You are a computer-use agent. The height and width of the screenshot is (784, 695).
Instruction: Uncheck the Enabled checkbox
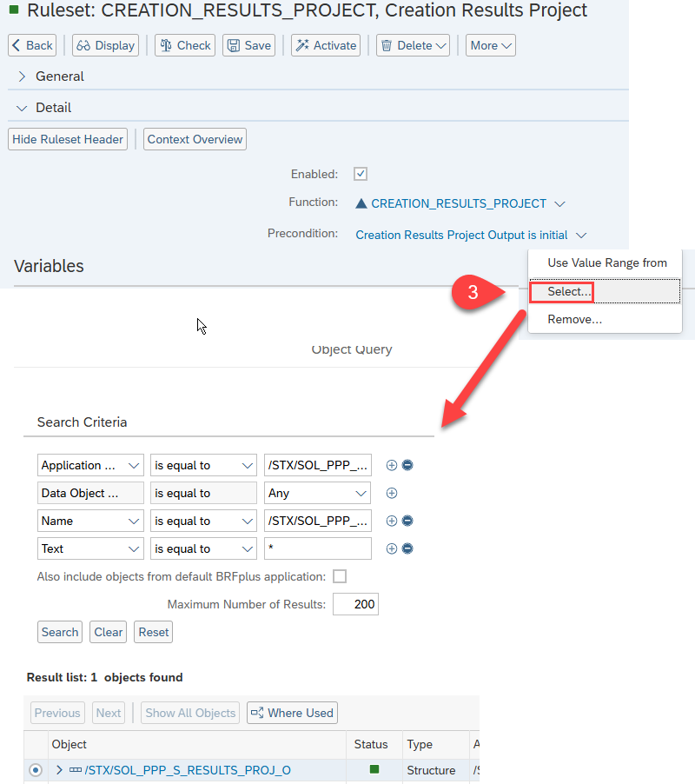[361, 174]
